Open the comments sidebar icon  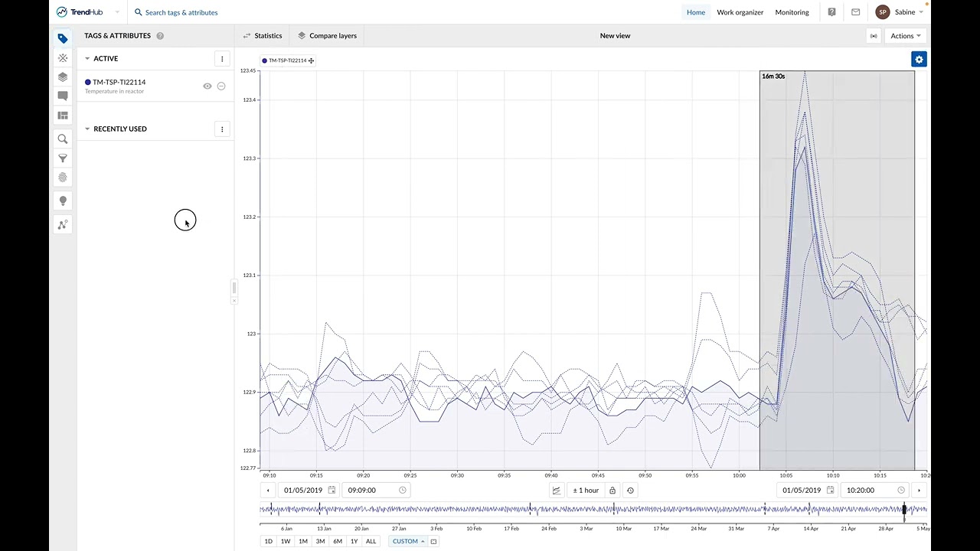point(63,96)
